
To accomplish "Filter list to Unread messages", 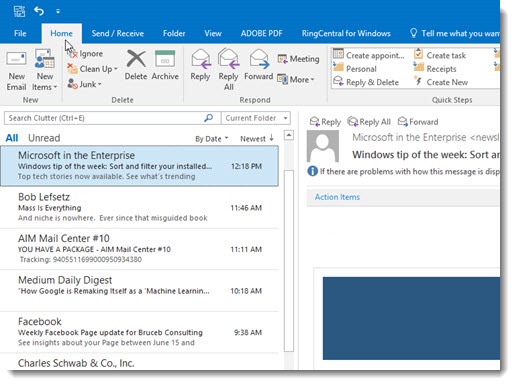I will pos(44,138).
